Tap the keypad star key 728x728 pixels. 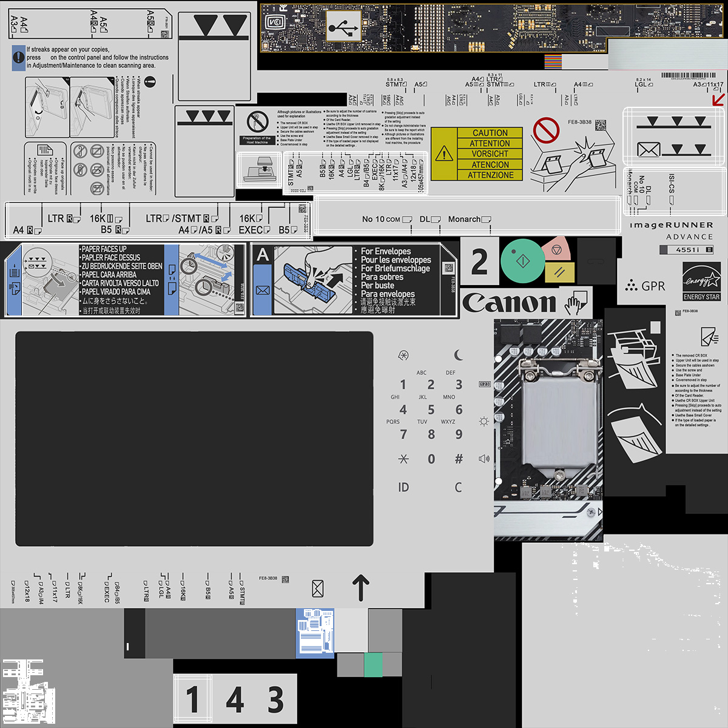click(x=403, y=459)
